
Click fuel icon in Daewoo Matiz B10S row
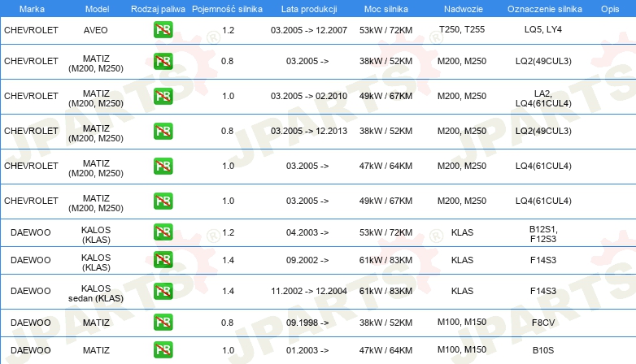pos(163,350)
